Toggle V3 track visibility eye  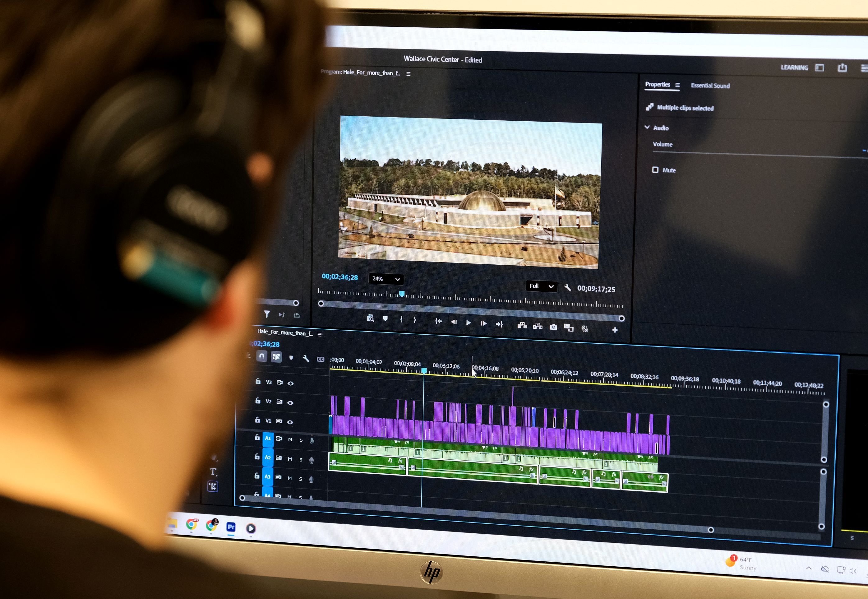[290, 383]
